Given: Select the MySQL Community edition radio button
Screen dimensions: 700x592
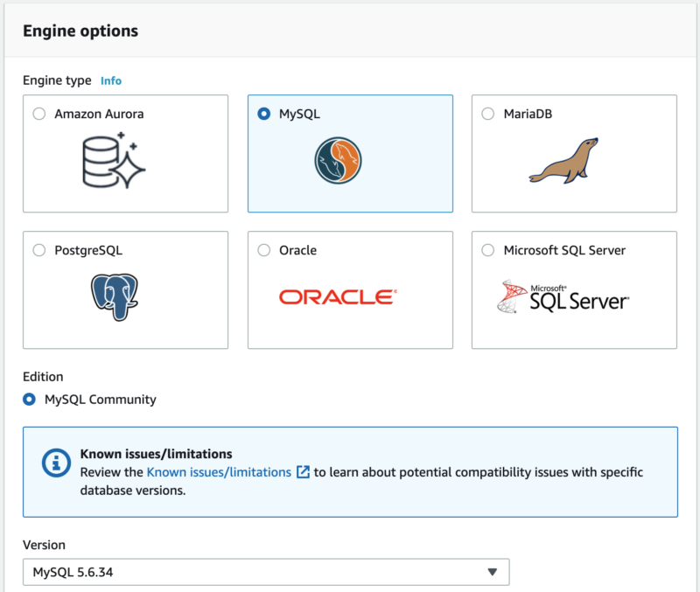Looking at the screenshot, I should tap(30, 400).
